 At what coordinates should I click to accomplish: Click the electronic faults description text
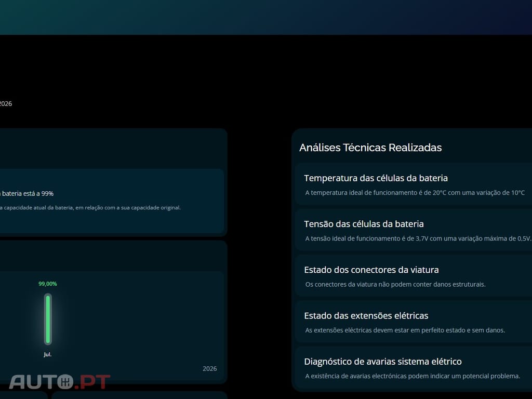[413, 376]
